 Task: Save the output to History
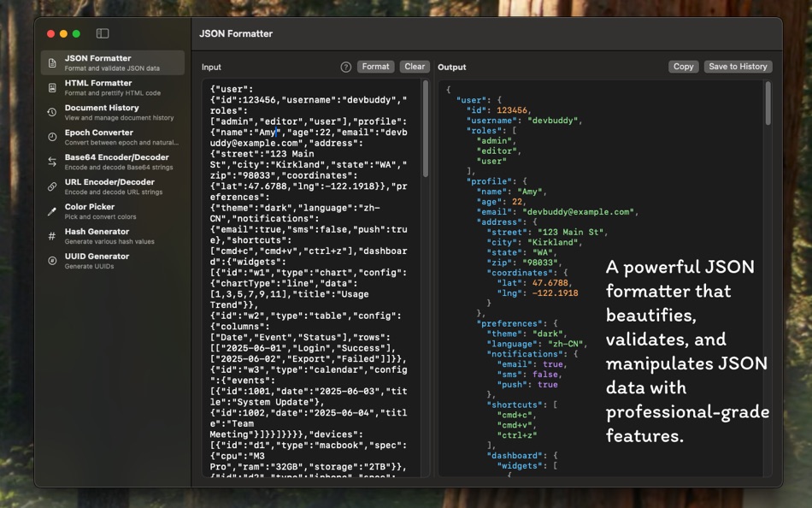(x=740, y=66)
